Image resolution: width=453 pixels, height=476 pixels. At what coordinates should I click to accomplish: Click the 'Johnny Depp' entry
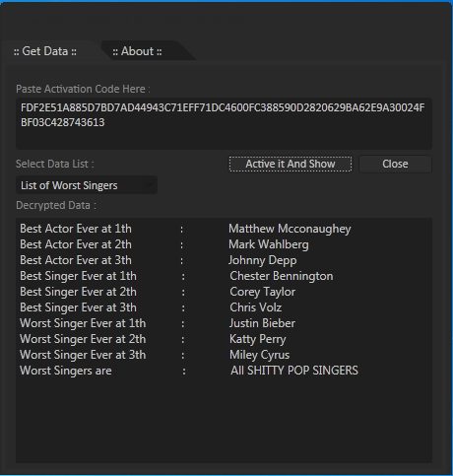[263, 260]
